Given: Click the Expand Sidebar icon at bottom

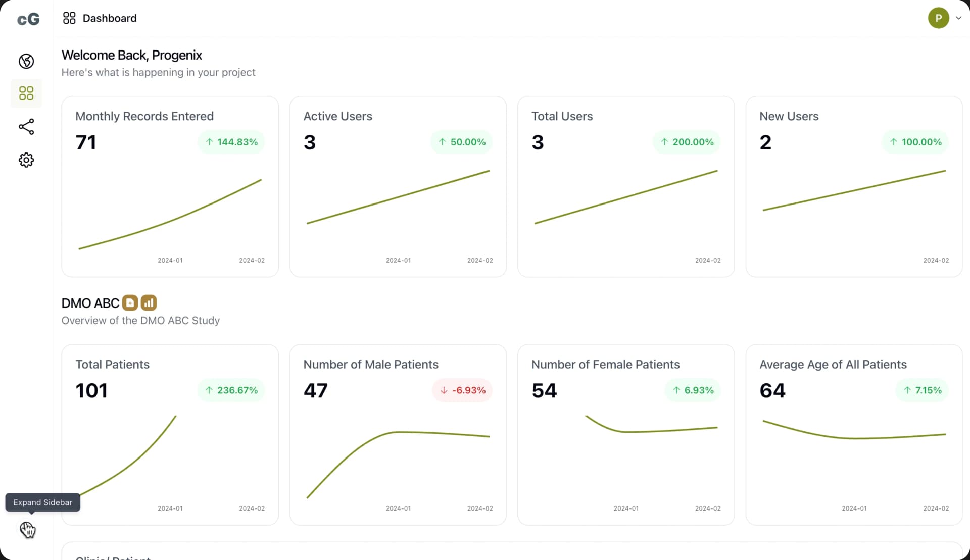Looking at the screenshot, I should (27, 530).
